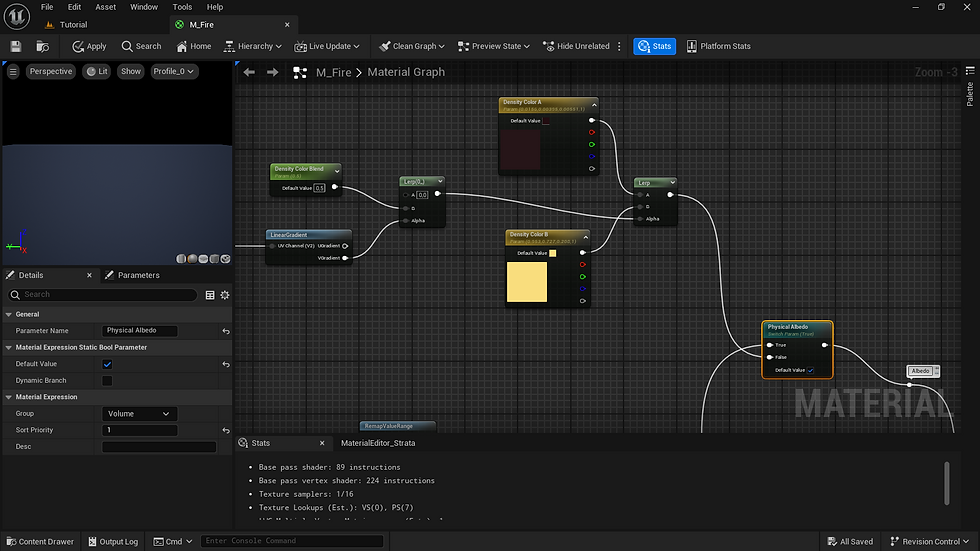Toggle the Stats button in toolbar

point(654,46)
